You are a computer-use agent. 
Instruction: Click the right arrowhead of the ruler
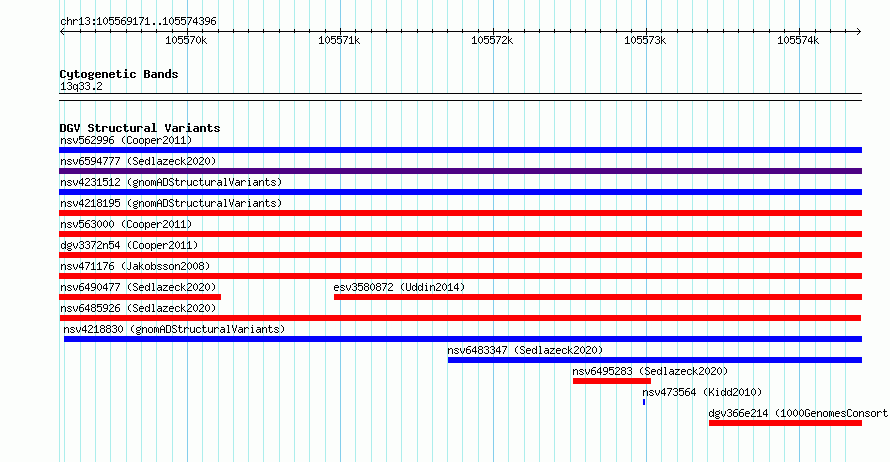(859, 31)
